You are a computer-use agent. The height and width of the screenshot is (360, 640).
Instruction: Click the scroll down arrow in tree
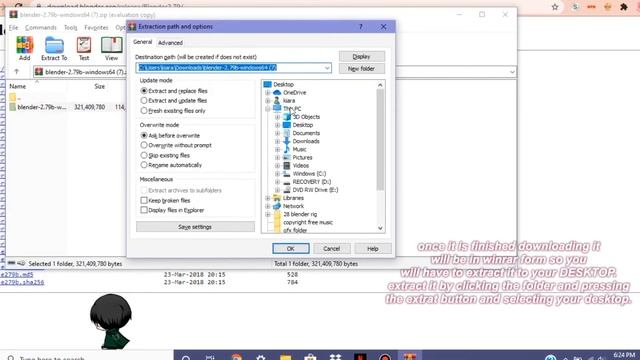[380, 228]
